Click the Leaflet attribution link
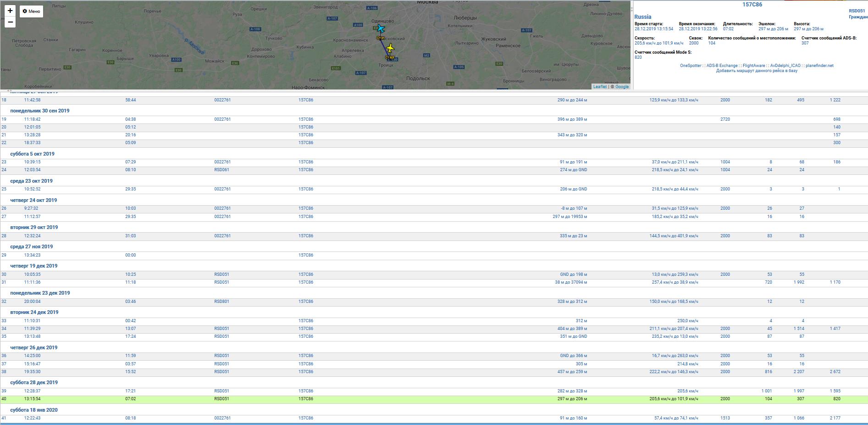The image size is (868, 425). point(600,87)
